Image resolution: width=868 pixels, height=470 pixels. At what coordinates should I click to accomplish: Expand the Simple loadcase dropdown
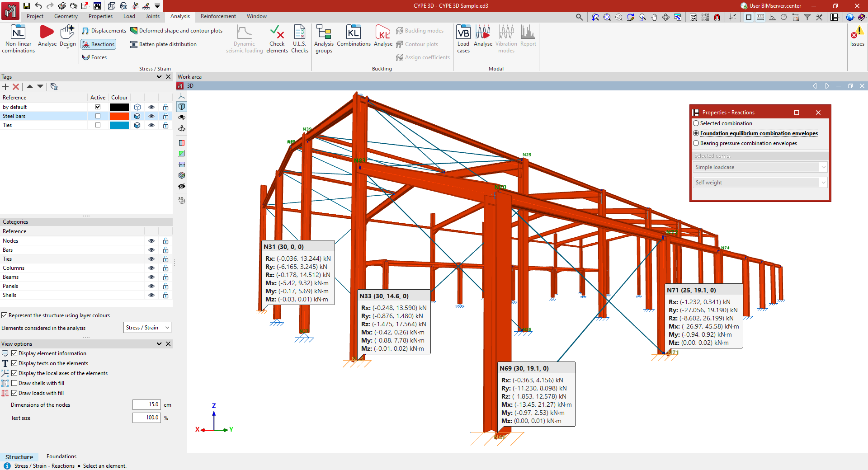pos(823,167)
